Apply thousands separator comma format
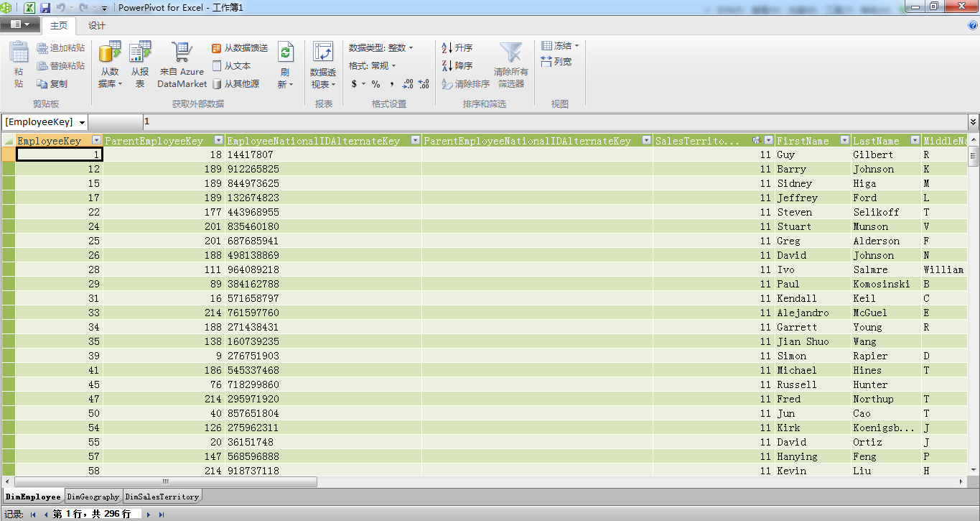980x521 pixels. pyautogui.click(x=391, y=84)
